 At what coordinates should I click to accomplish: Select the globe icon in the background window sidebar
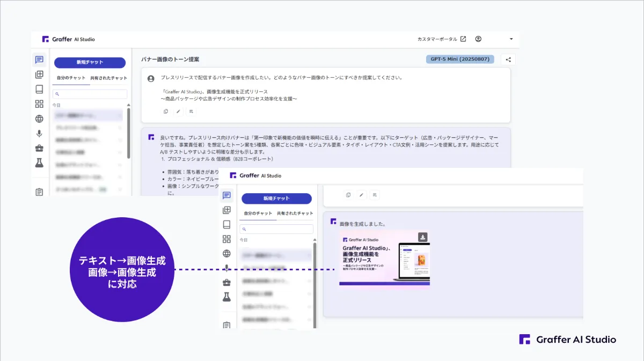coord(39,119)
